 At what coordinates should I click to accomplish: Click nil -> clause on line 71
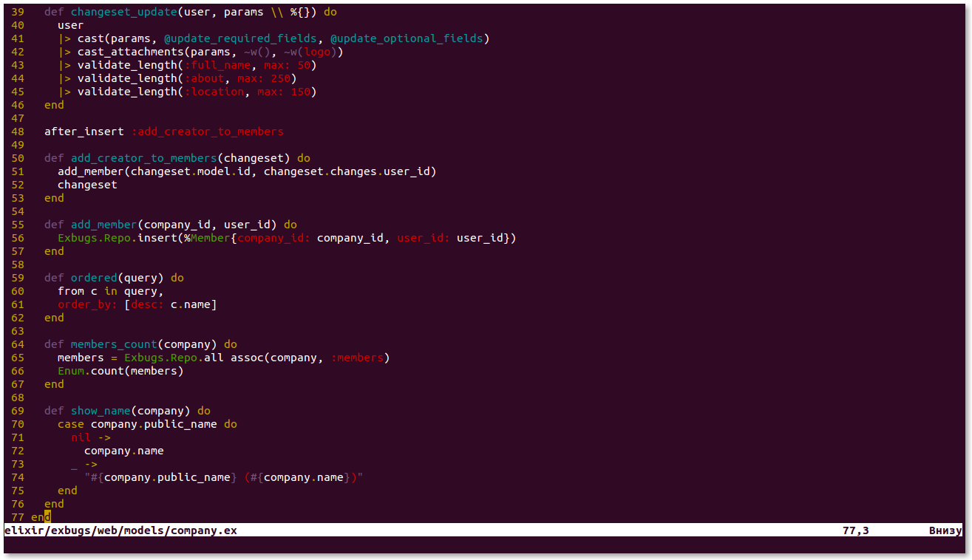91,437
